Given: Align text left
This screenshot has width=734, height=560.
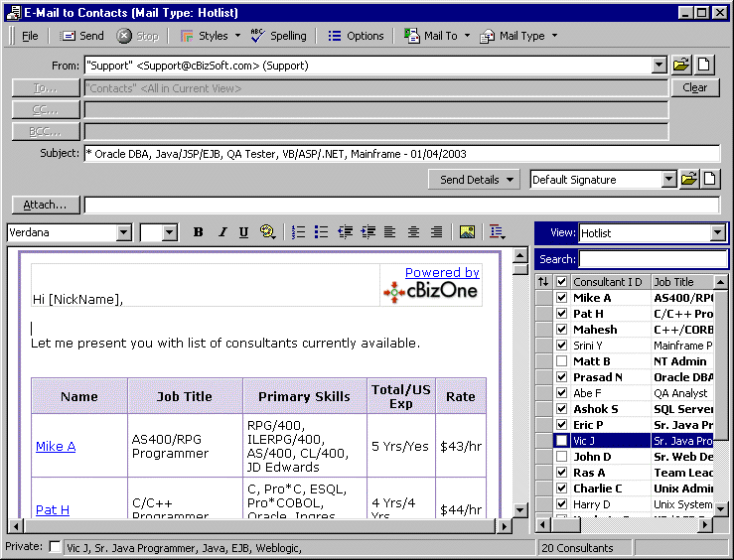Looking at the screenshot, I should click(390, 232).
